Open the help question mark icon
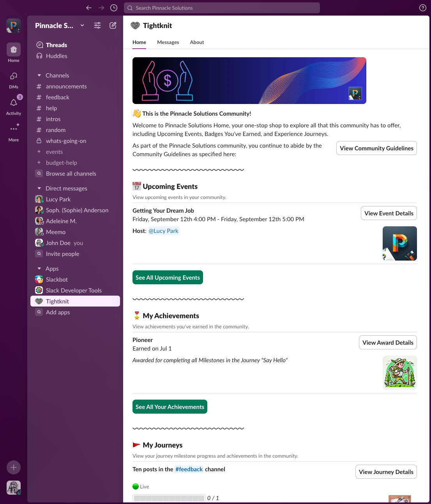Viewport: 431px width, 504px height. tap(423, 8)
